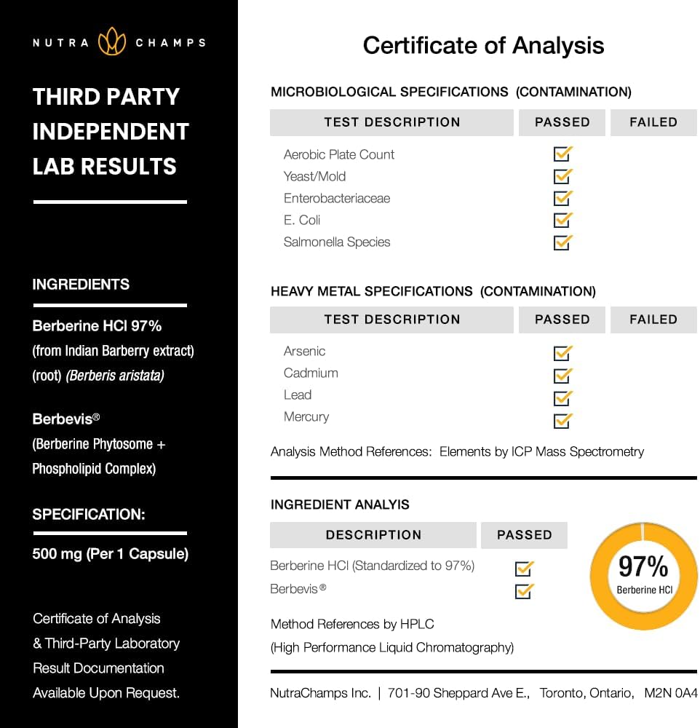
Task: Select the microbiological Failed column header
Action: (x=653, y=122)
